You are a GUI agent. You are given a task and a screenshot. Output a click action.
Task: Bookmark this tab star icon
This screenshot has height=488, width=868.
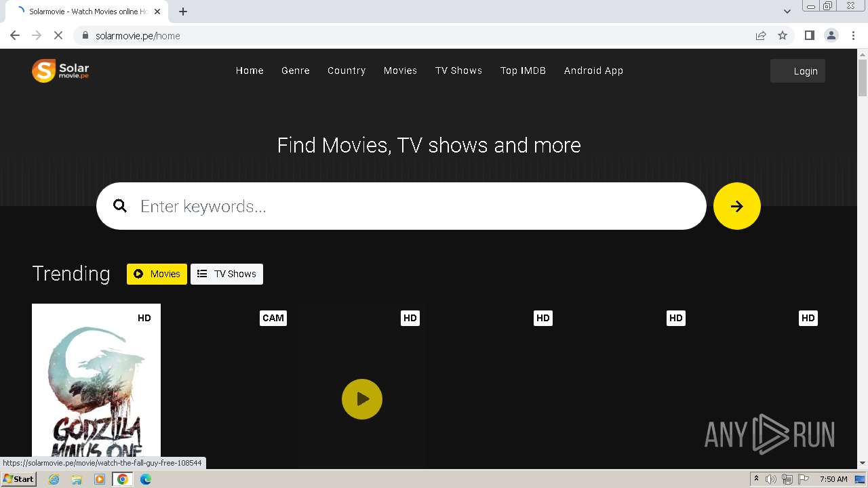[x=783, y=35]
